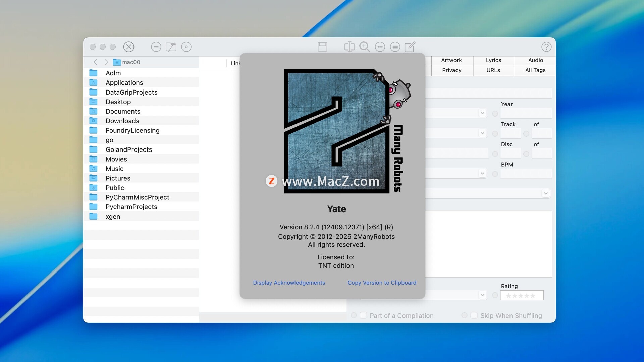This screenshot has width=644, height=362.
Task: Go back with the left chevron arrow
Action: (x=95, y=62)
